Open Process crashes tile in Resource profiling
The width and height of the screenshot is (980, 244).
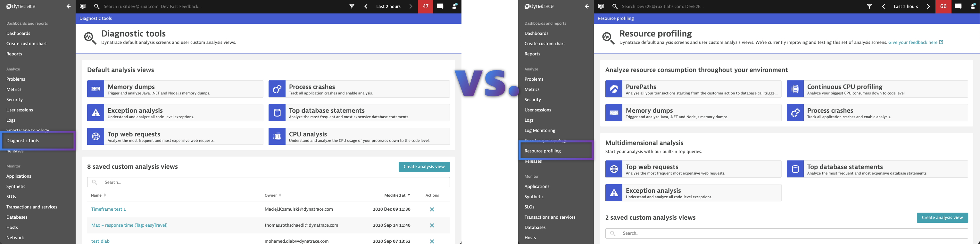[877, 112]
